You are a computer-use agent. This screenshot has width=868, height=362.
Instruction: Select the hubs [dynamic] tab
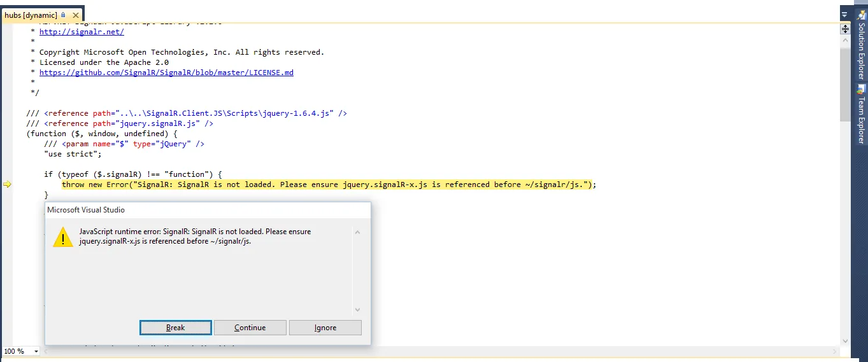click(31, 15)
